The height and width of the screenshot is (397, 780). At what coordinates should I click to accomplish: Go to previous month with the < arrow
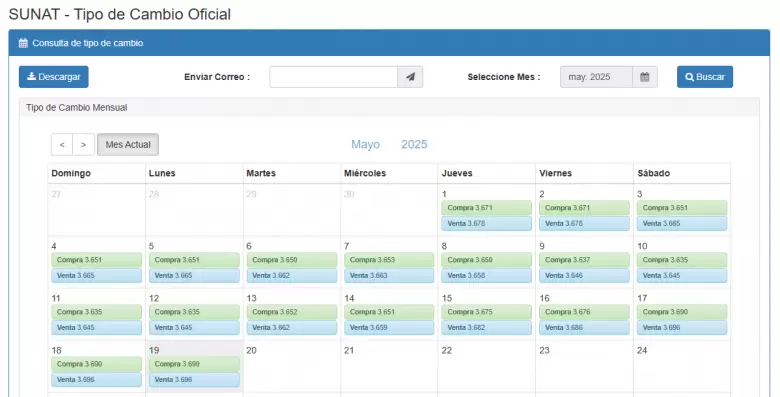(x=62, y=144)
